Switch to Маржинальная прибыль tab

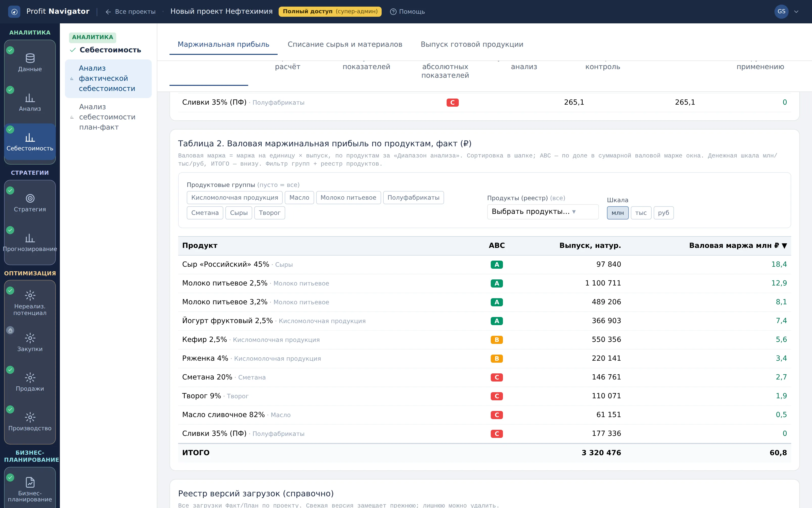pyautogui.click(x=224, y=44)
